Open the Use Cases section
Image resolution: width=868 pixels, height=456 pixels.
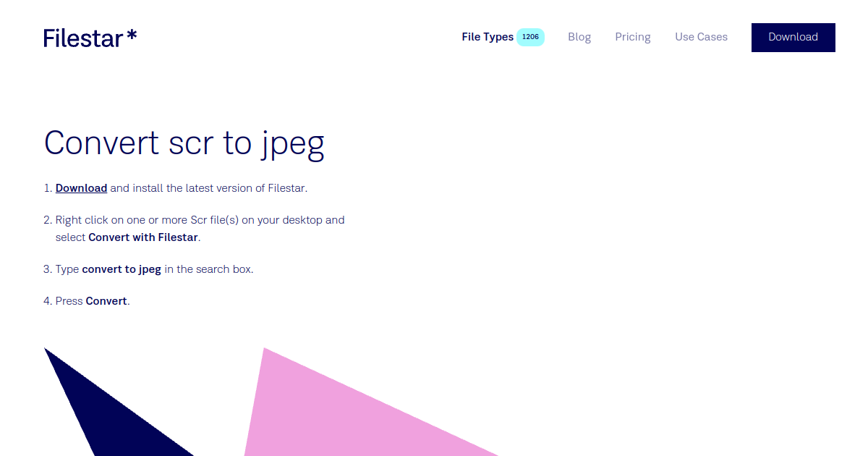701,37
